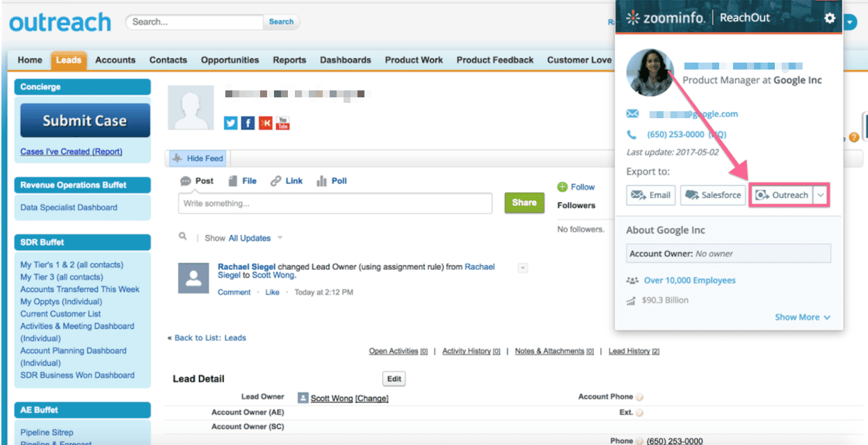Click the Account Owner field in ZoomInfo

pos(728,254)
